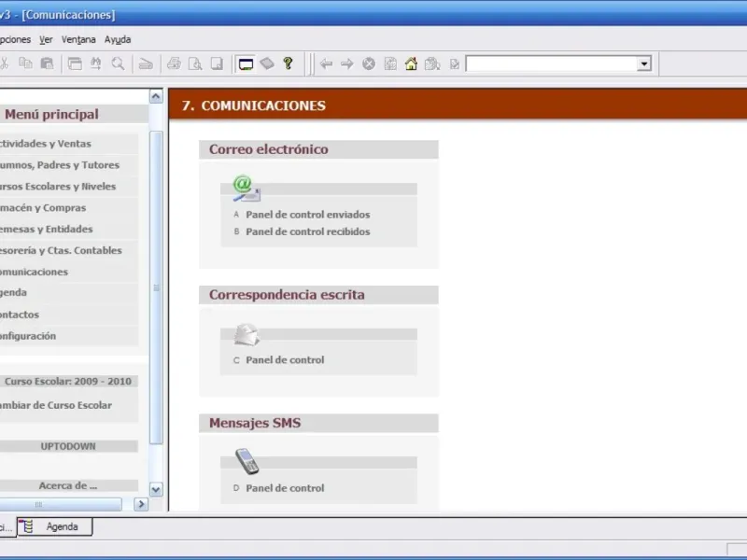Click the print preview toolbar icon
The height and width of the screenshot is (560, 747).
(195, 63)
